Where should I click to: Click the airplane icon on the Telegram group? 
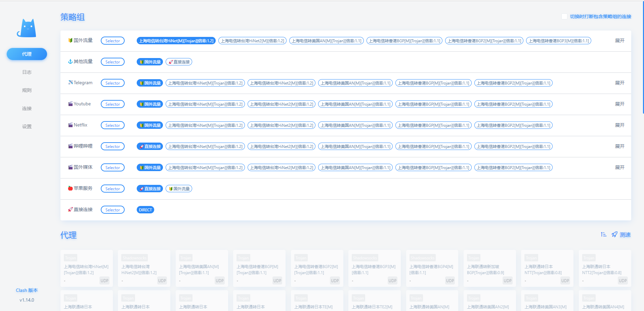coord(70,83)
